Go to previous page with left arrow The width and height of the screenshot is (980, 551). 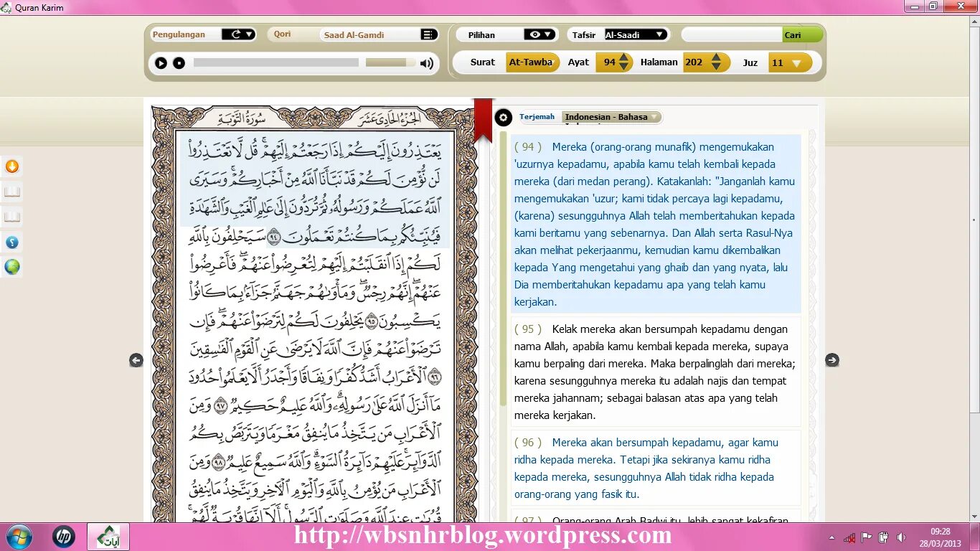coord(136,360)
